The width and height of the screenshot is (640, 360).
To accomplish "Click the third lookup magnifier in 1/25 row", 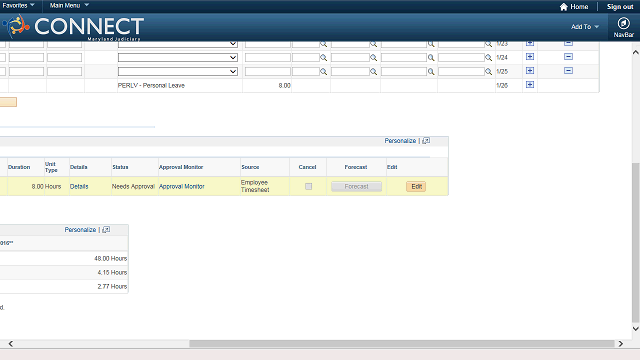I will pos(431,71).
